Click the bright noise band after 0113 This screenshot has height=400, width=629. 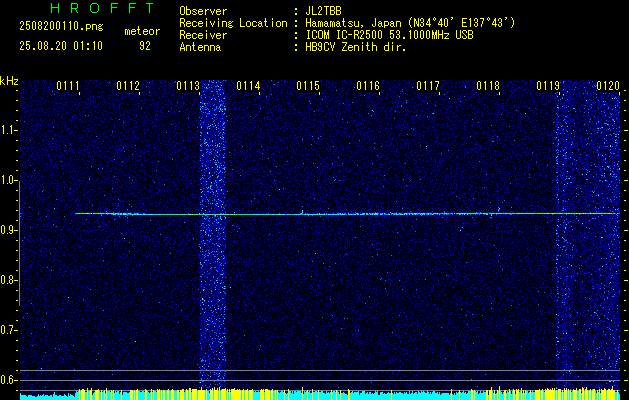pyautogui.click(x=213, y=235)
